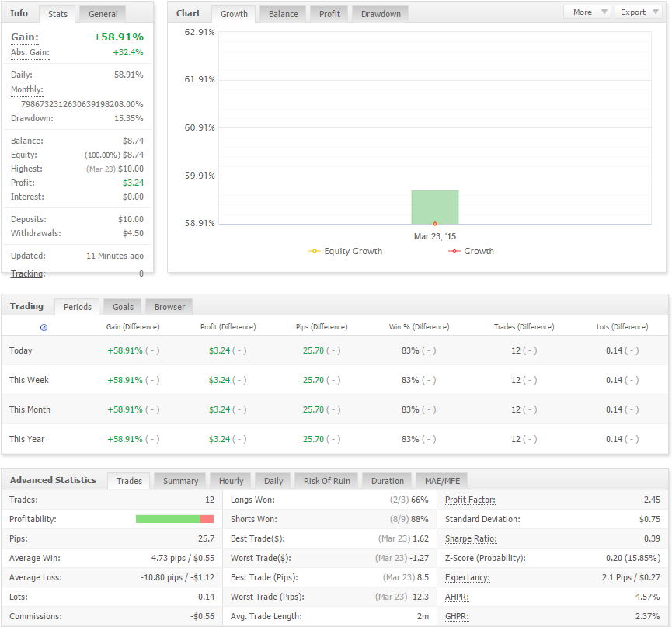
Task: Select the Daily tab in Advanced Statistics
Action: pos(273,481)
